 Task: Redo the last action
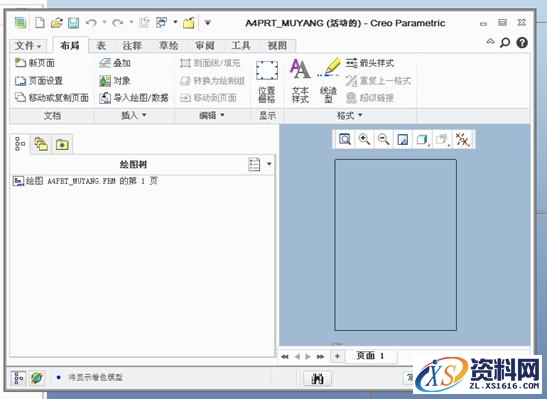click(118, 23)
